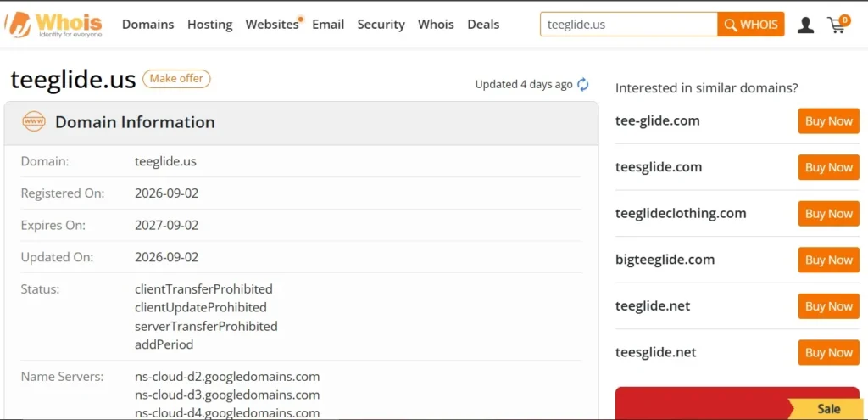Click the teeglide.us page heading
The width and height of the screenshot is (868, 420).
(x=73, y=80)
